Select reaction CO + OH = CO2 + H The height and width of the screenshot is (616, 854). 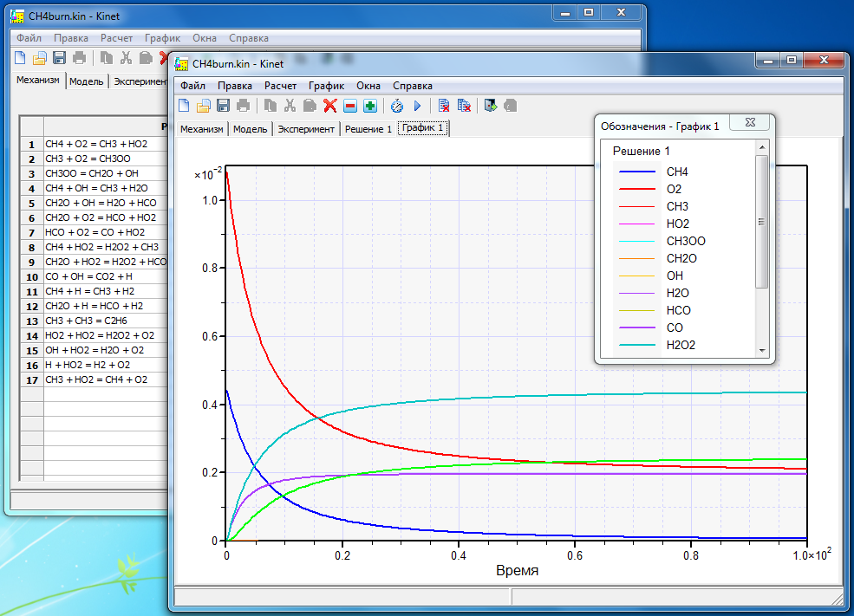88,276
